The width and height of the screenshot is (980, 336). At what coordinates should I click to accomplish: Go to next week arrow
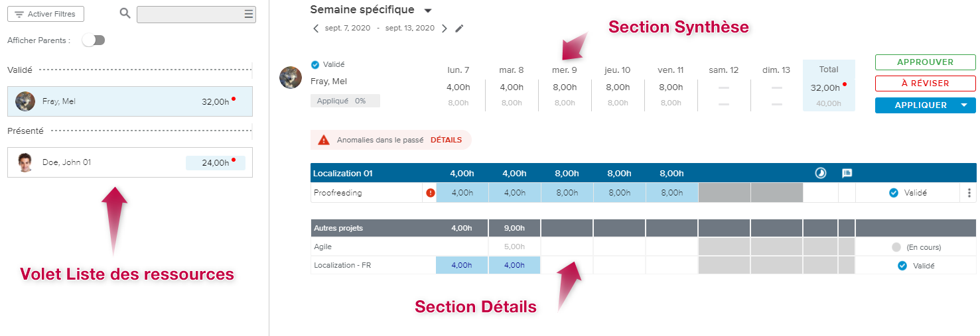click(x=445, y=28)
